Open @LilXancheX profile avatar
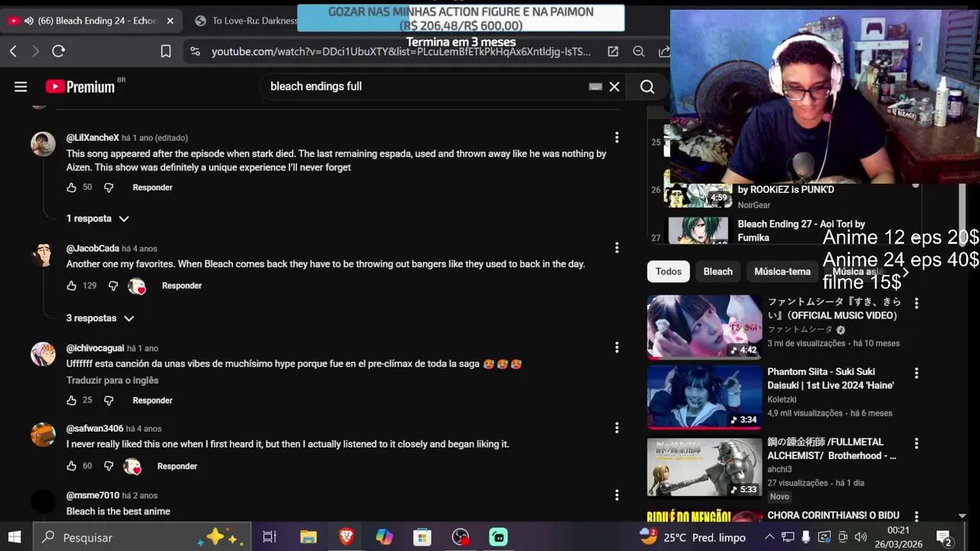Screen dimensions: 980x551 [43, 144]
